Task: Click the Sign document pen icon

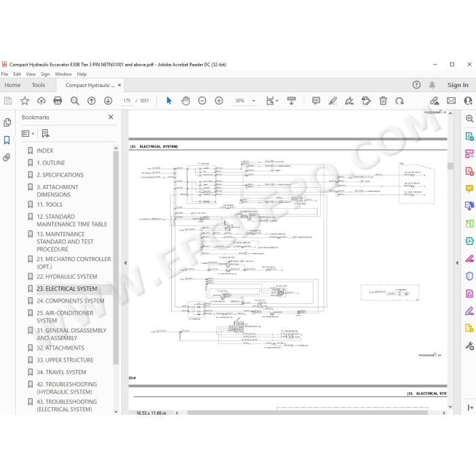Action: [350, 101]
